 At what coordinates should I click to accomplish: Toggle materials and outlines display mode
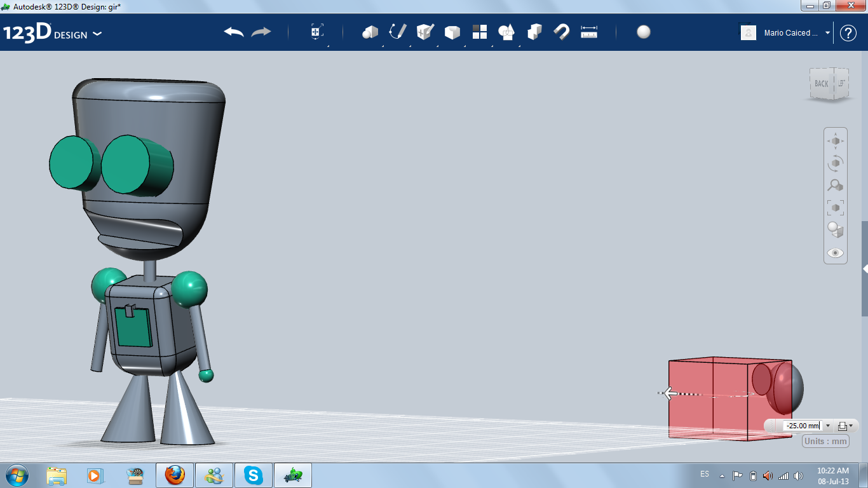pos(836,230)
